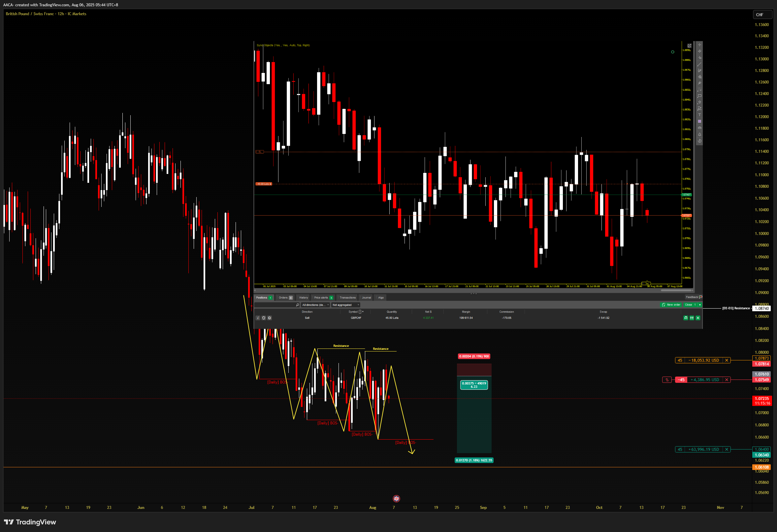The width and height of the screenshot is (777, 532).
Task: Open the Journal tab
Action: [x=366, y=298]
